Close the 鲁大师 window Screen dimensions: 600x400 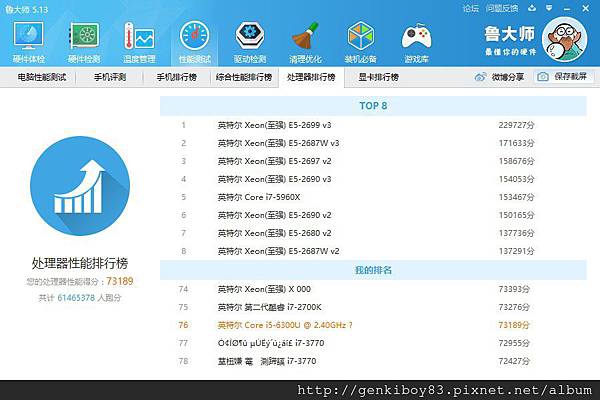tap(585, 8)
